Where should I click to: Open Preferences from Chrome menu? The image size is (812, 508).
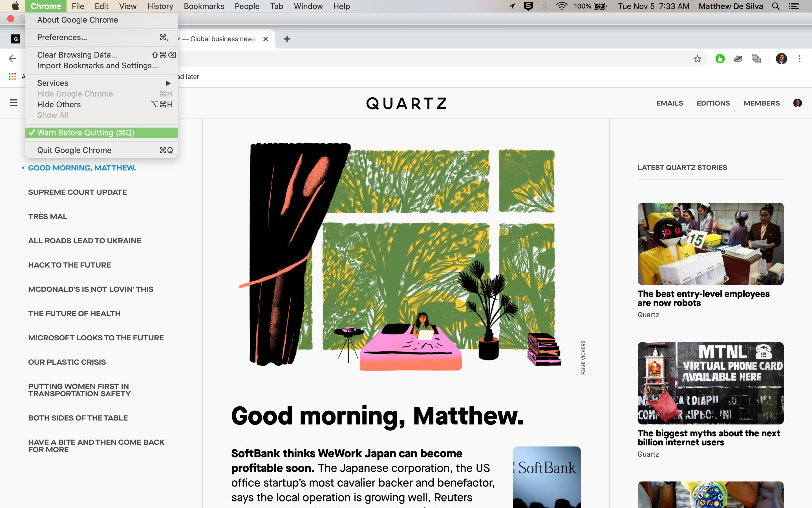[x=101, y=37]
